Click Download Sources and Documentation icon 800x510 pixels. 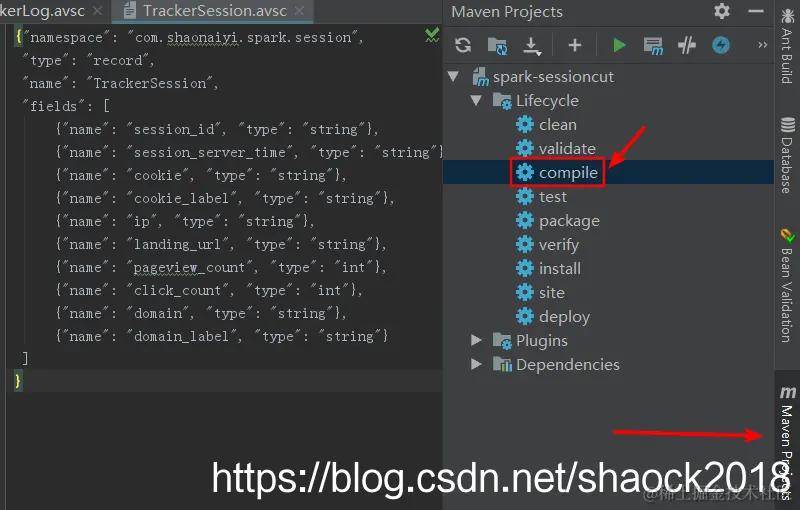532,46
